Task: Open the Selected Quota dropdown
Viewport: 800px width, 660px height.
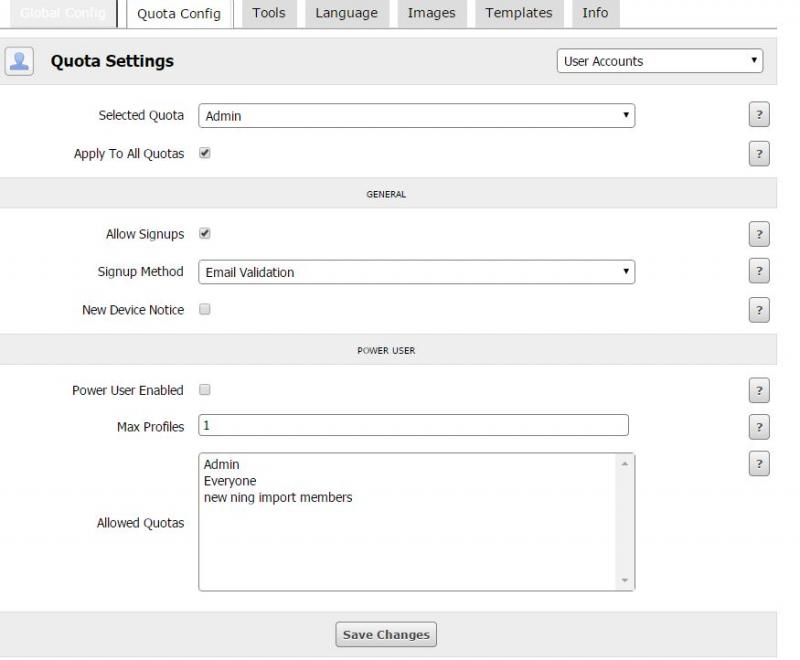Action: click(x=416, y=116)
